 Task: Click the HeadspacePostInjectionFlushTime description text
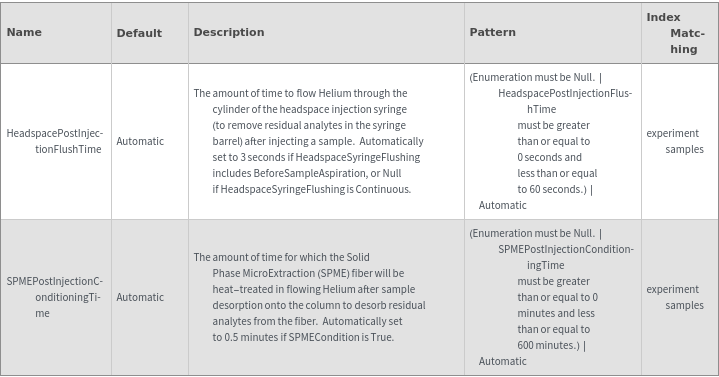[309, 141]
